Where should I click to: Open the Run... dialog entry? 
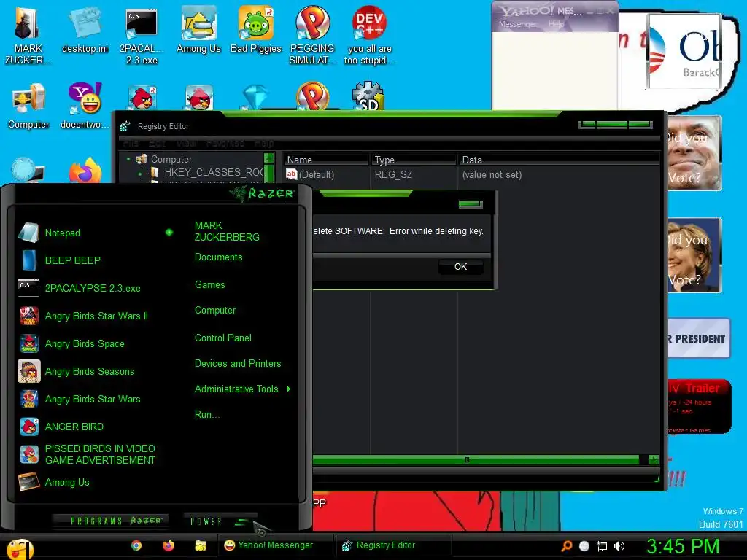206,414
